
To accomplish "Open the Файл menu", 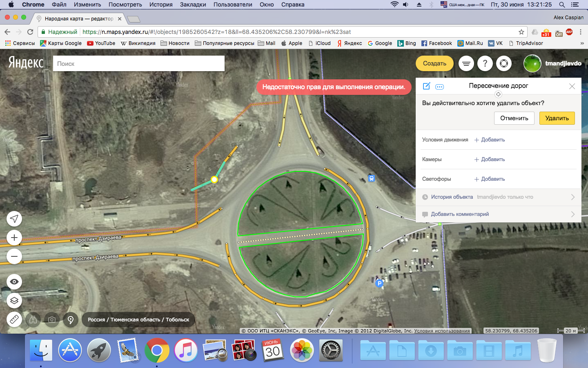I will point(59,4).
